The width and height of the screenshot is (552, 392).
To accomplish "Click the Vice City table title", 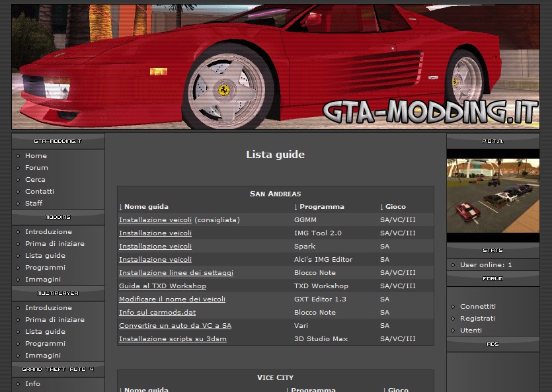I will 275,377.
